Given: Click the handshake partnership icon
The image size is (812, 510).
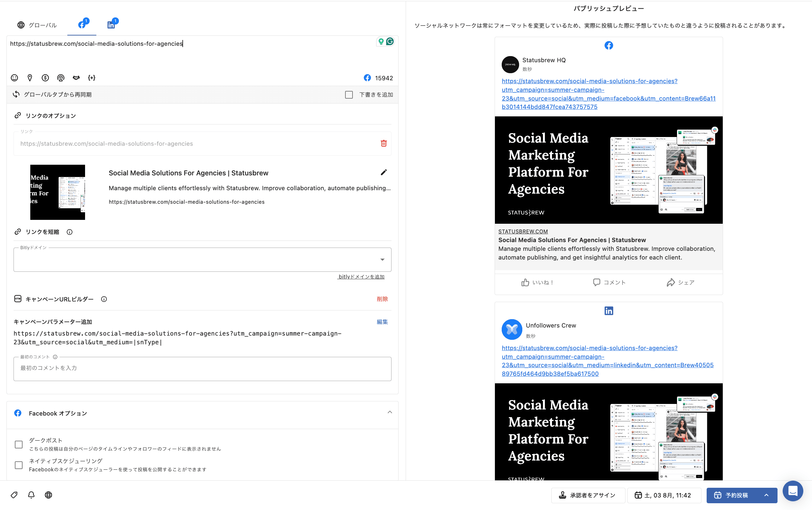Looking at the screenshot, I should (x=76, y=78).
